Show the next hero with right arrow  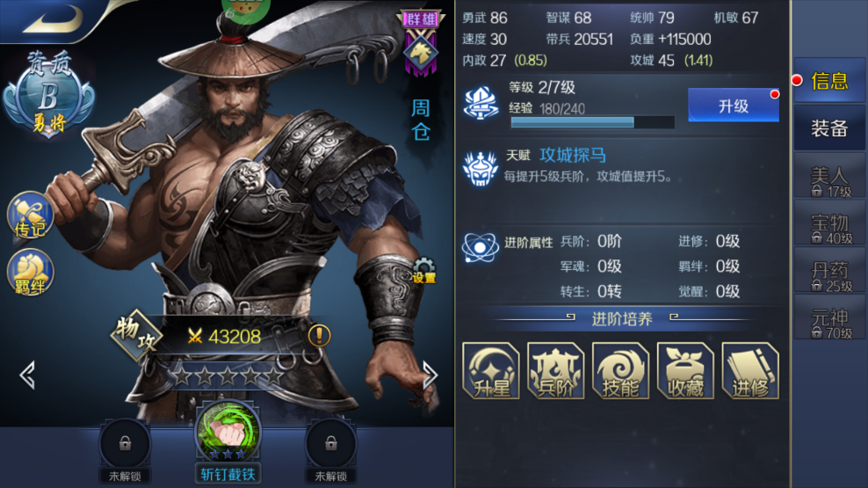tap(430, 375)
